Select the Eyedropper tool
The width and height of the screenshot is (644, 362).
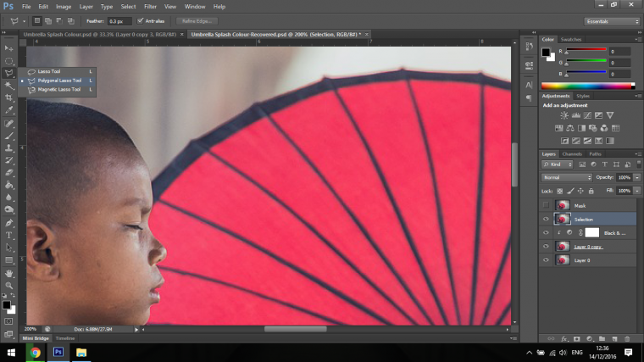tap(9, 110)
